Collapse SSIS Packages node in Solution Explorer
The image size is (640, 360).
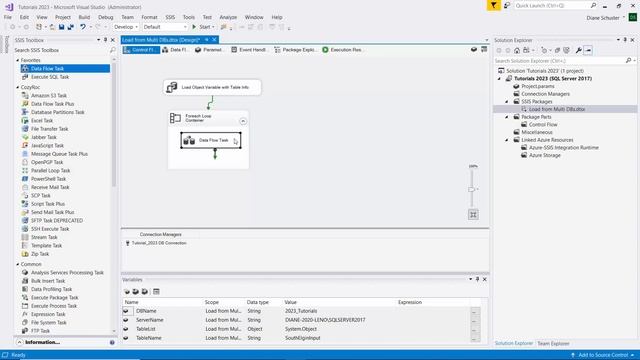point(507,102)
